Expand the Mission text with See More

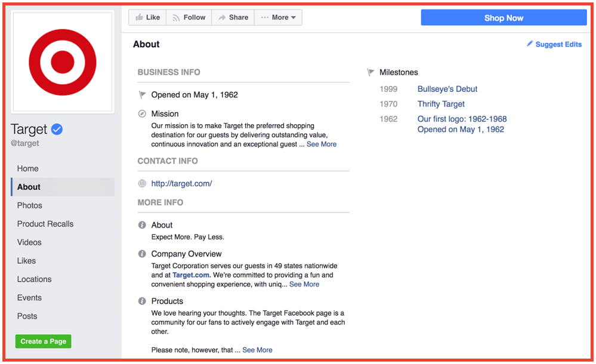(x=322, y=144)
